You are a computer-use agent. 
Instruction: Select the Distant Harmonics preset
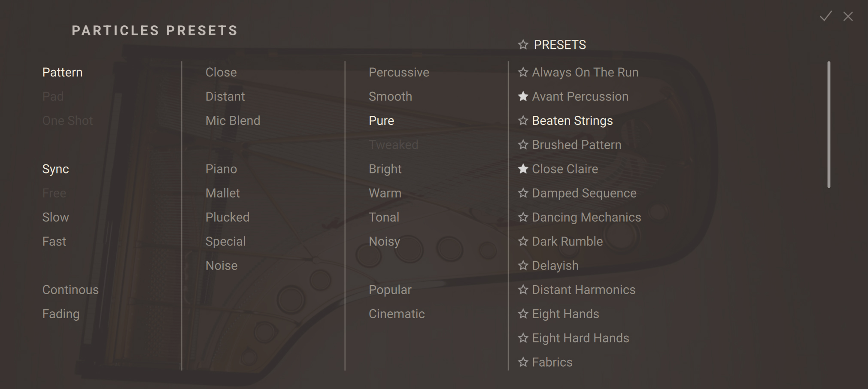tap(583, 290)
